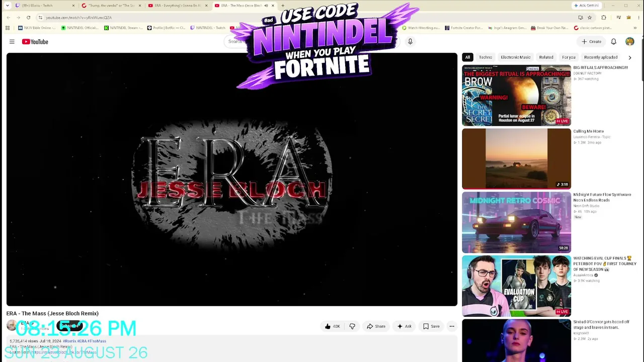
Task: Reload the page in the browser
Action: 28,18
